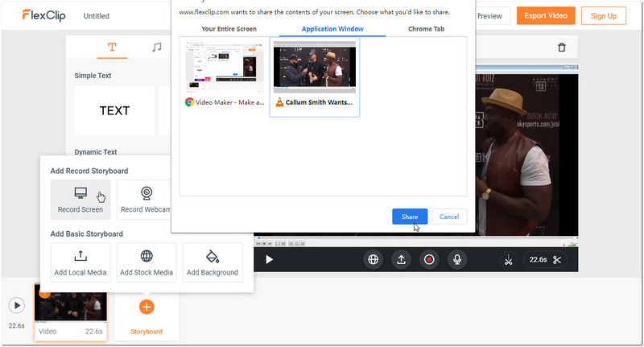Select the Record Webcam option

[144, 200]
